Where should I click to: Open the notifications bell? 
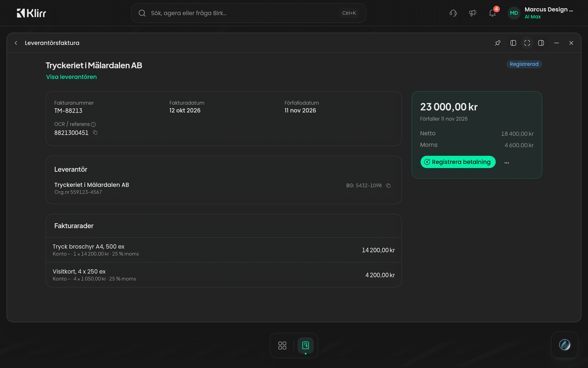click(x=492, y=13)
